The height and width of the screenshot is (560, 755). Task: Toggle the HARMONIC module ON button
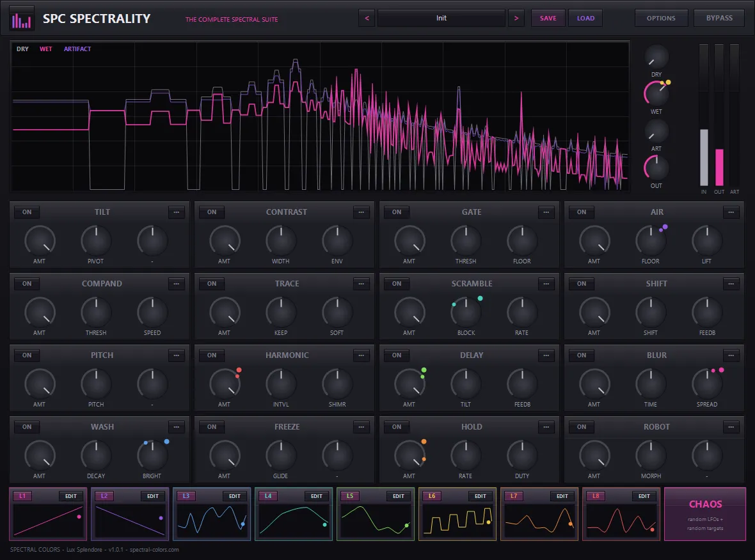(x=212, y=355)
